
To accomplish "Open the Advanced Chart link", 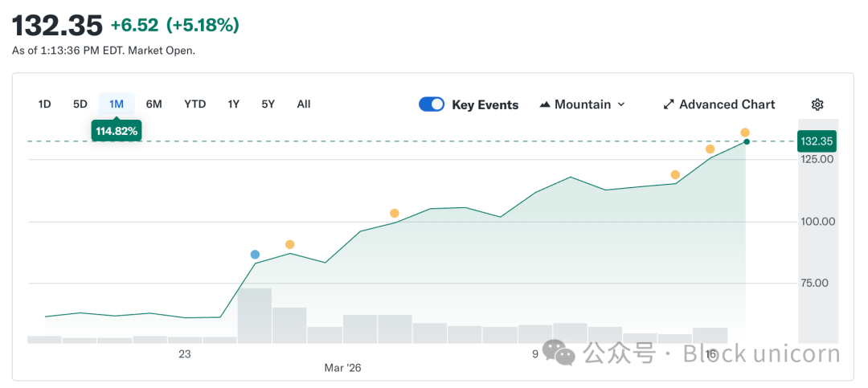I will point(727,104).
